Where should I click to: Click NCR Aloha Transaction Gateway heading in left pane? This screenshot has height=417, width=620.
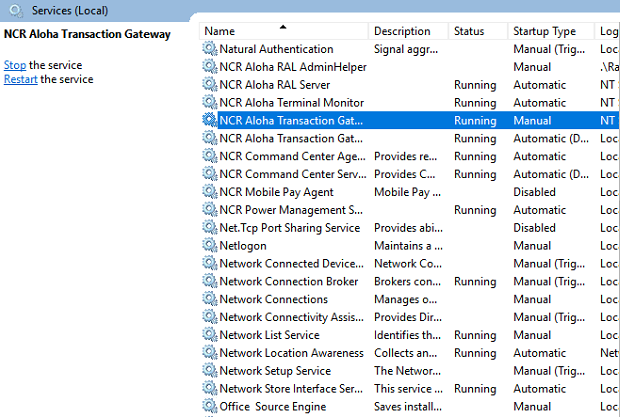[87, 34]
